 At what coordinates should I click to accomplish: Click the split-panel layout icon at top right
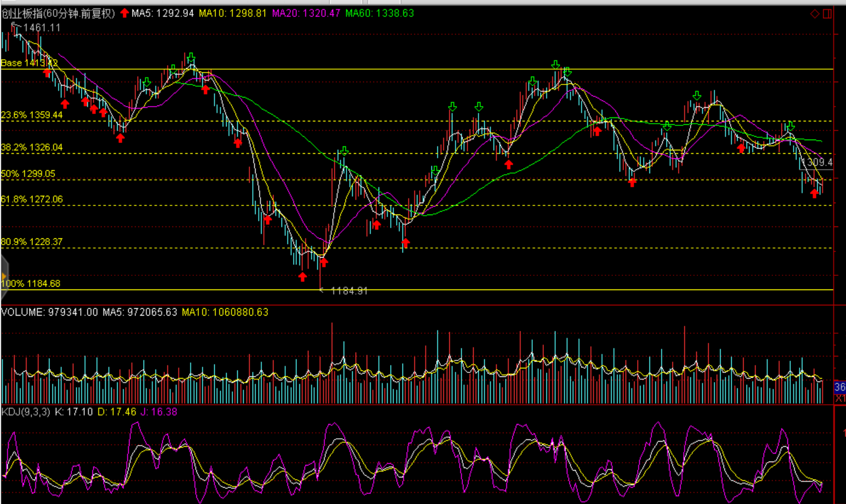pos(827,14)
